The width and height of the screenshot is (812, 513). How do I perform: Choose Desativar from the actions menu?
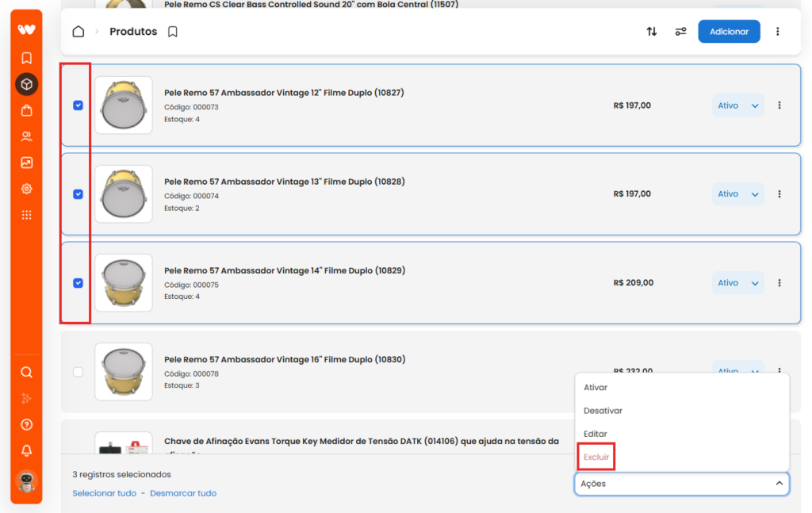(x=603, y=411)
